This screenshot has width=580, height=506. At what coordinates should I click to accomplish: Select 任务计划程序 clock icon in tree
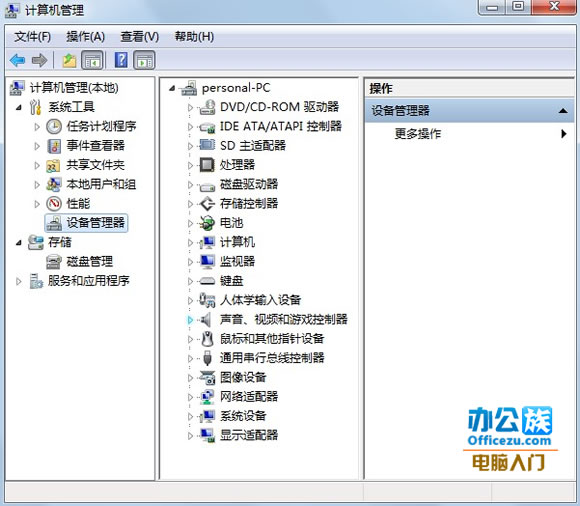pos(54,126)
